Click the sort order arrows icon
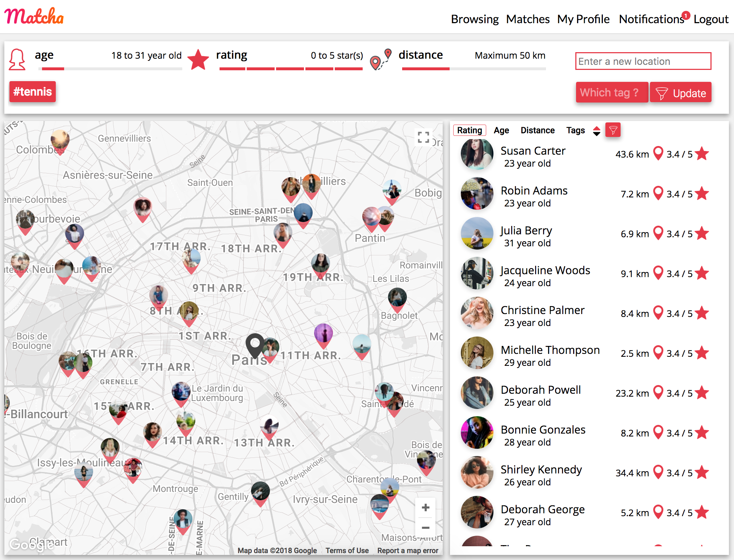This screenshot has height=560, width=734. 596,131
